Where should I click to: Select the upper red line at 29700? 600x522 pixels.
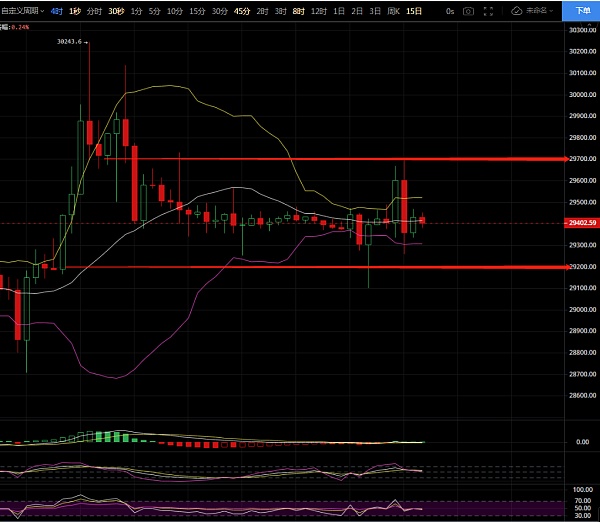(300, 159)
